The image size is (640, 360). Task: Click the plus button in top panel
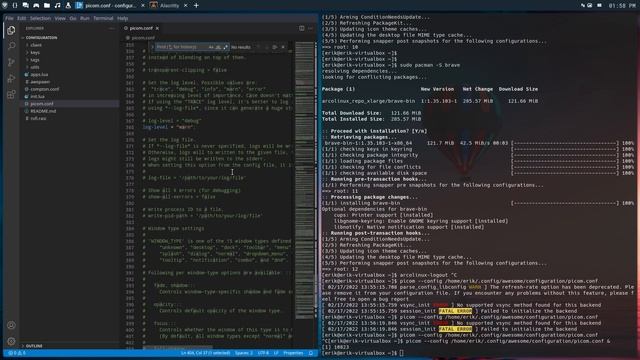pos(196,5)
